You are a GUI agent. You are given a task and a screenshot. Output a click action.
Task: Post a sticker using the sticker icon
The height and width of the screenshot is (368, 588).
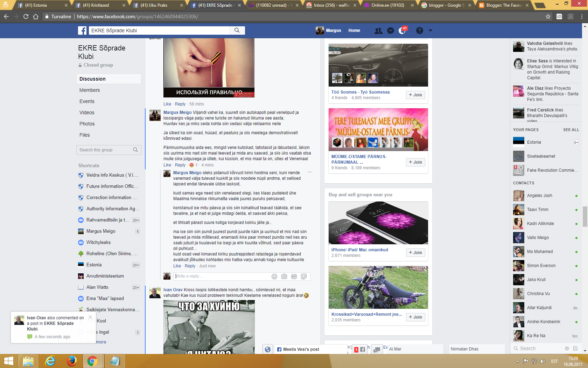304,277
